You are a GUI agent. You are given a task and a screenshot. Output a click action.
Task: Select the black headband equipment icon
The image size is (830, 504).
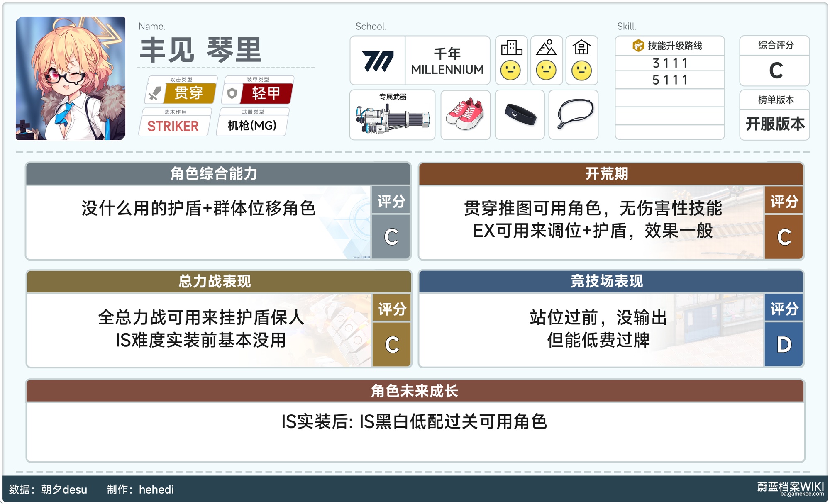tap(520, 115)
